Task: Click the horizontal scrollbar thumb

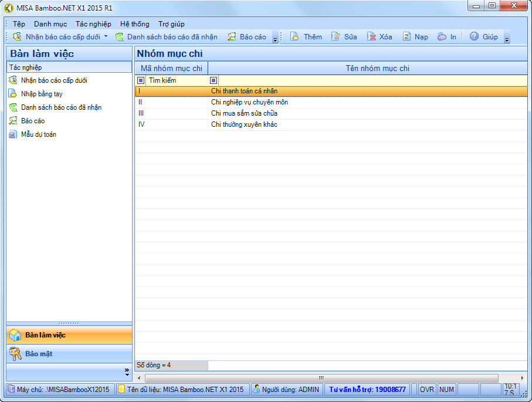Action: pos(321,378)
